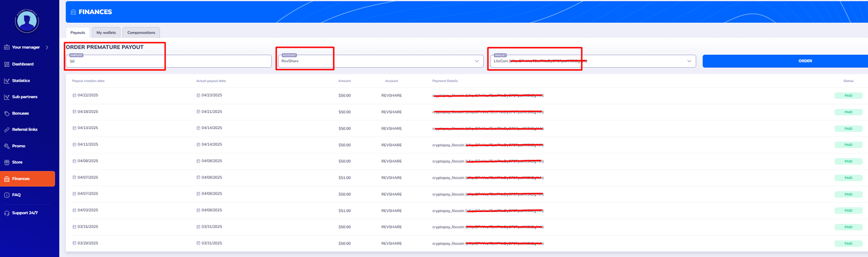Switch to the Compensations tab

tap(141, 33)
